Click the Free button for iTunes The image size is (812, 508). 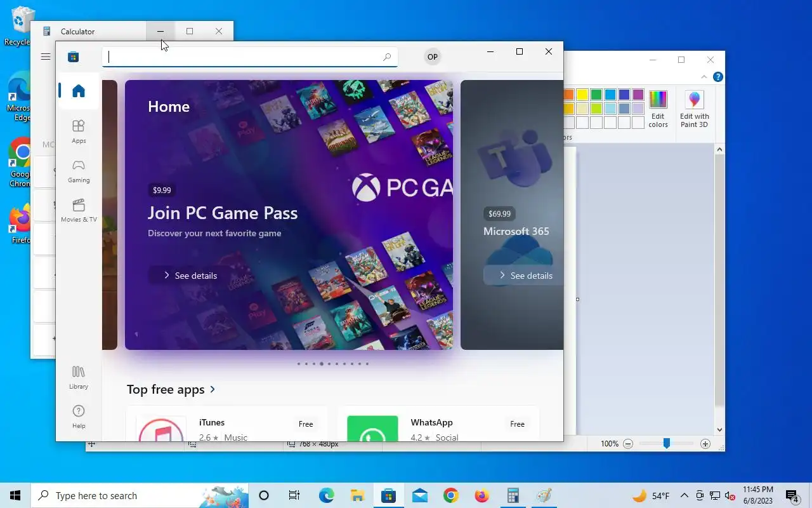coord(306,424)
